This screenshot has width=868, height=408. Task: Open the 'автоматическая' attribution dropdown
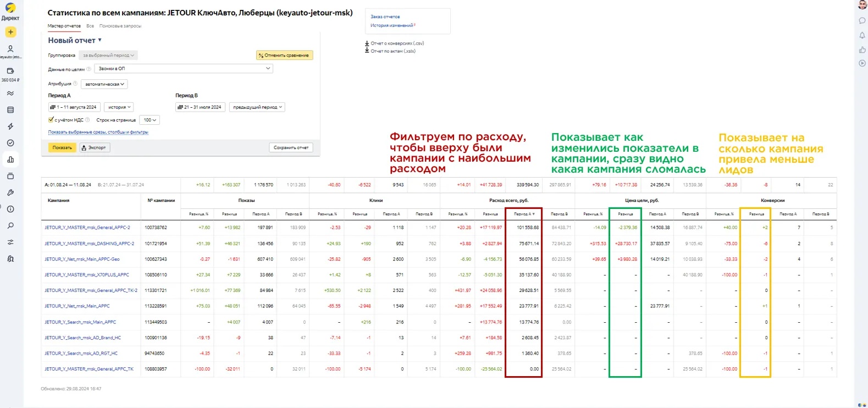click(x=104, y=84)
